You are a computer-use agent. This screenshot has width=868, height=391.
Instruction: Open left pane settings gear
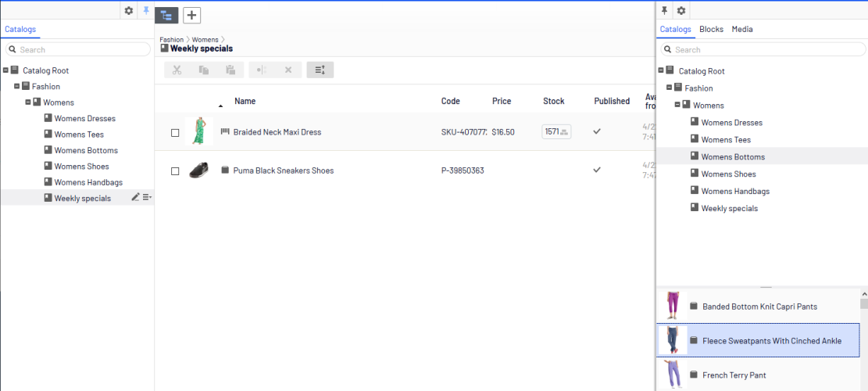pos(128,10)
